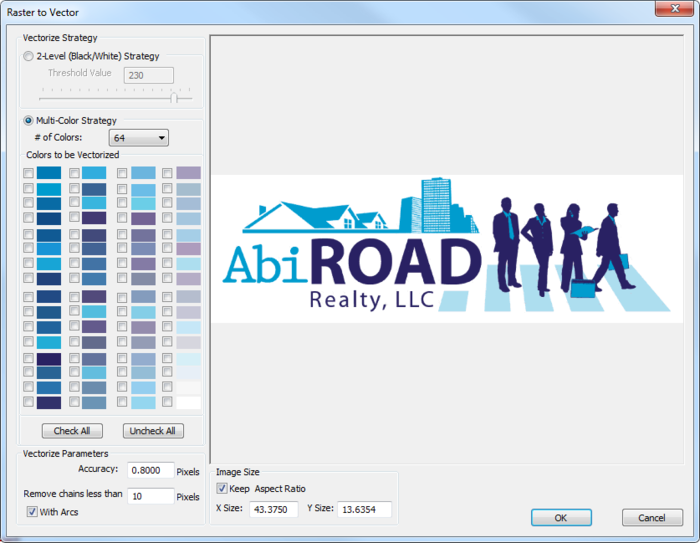The height and width of the screenshot is (543, 700).
Task: Dismiss the dialog with the Cancel button
Action: 652,518
